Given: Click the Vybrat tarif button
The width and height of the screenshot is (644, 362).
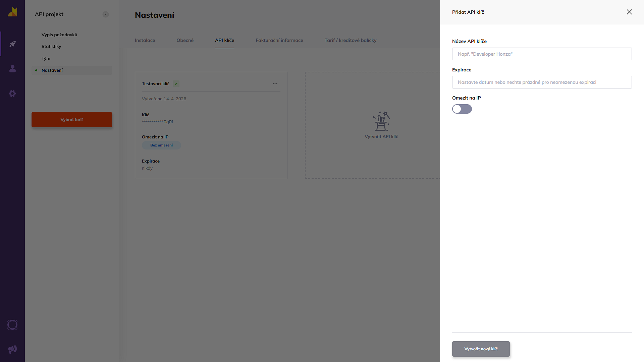Looking at the screenshot, I should (72, 120).
